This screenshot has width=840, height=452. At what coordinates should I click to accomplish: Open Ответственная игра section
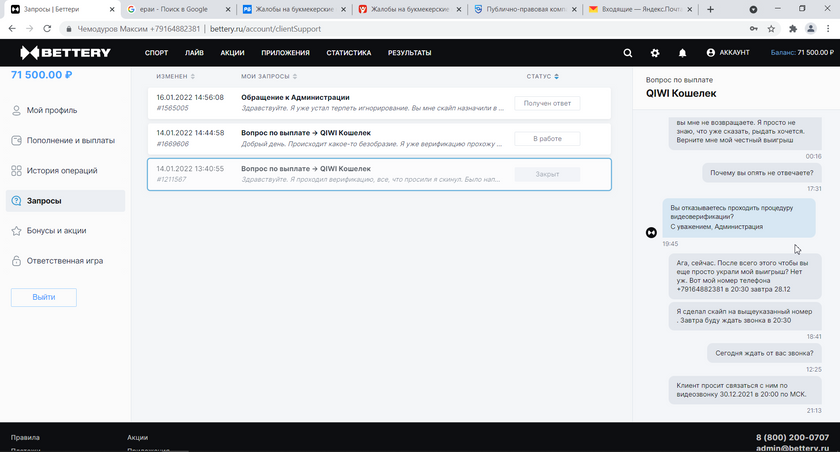(65, 261)
